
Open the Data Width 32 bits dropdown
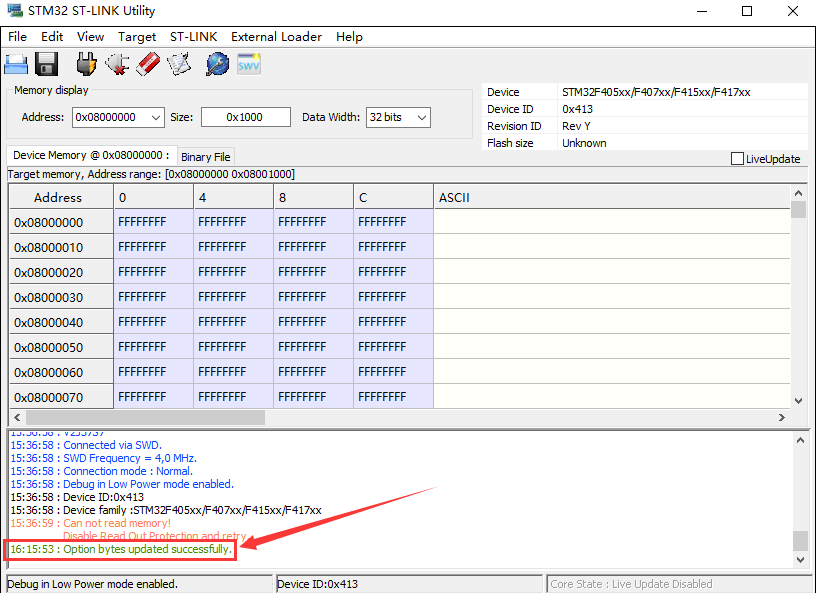(x=422, y=118)
